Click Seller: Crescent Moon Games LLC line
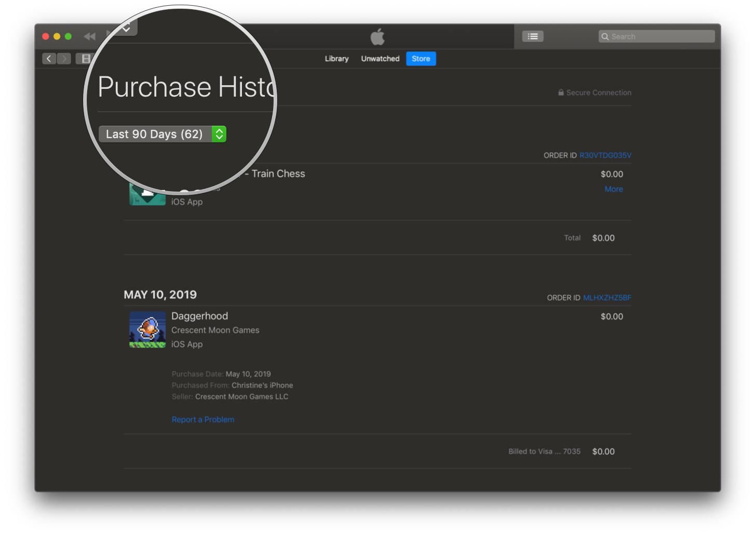This screenshot has height=536, width=756. pyautogui.click(x=230, y=397)
